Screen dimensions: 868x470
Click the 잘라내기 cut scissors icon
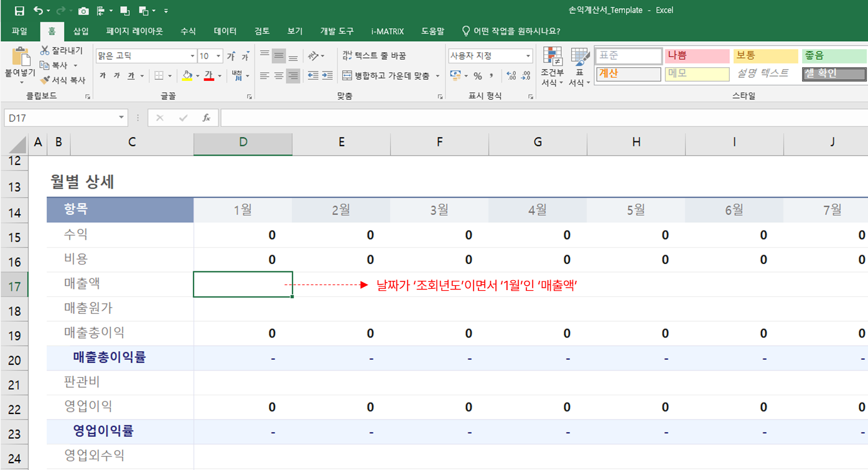tap(45, 50)
